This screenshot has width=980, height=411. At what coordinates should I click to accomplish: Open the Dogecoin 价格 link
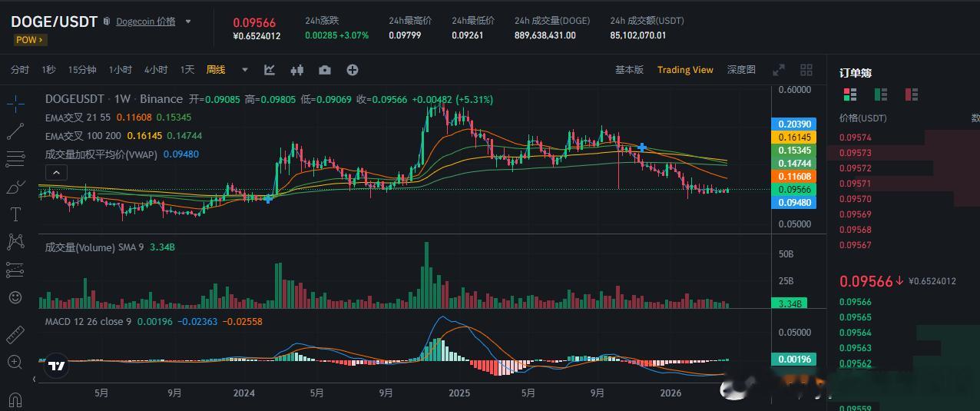tap(145, 22)
